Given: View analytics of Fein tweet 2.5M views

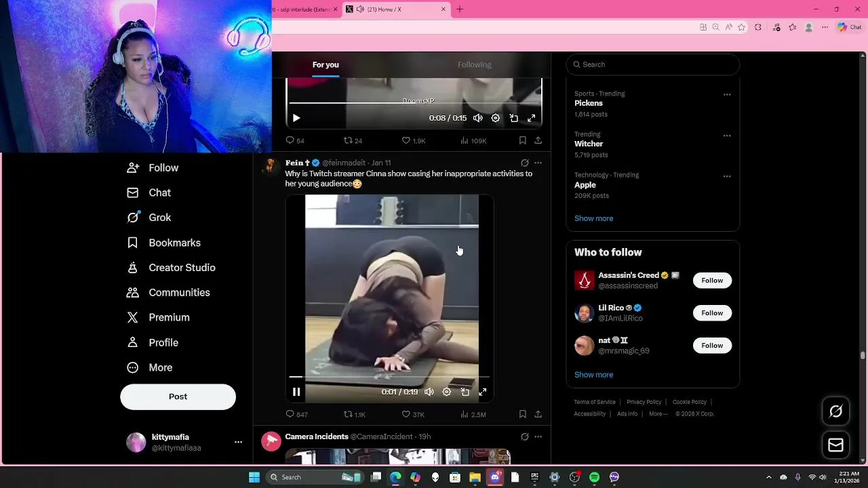Looking at the screenshot, I should point(473,414).
